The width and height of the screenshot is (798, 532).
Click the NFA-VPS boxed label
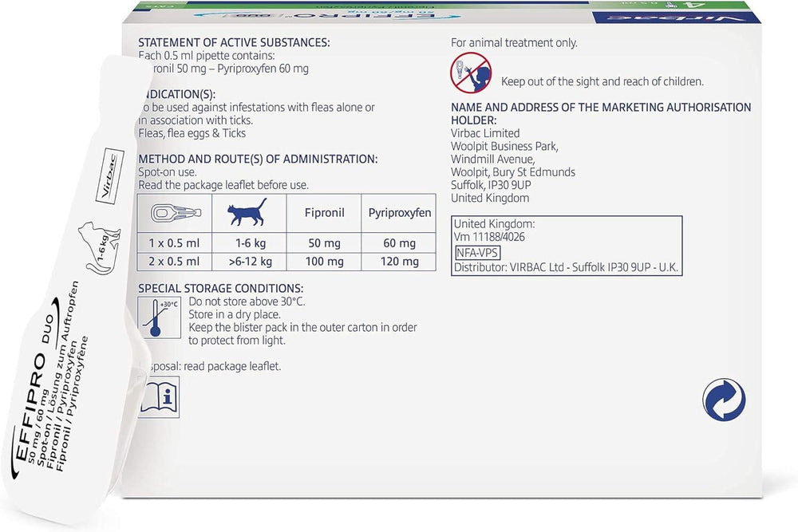click(477, 252)
